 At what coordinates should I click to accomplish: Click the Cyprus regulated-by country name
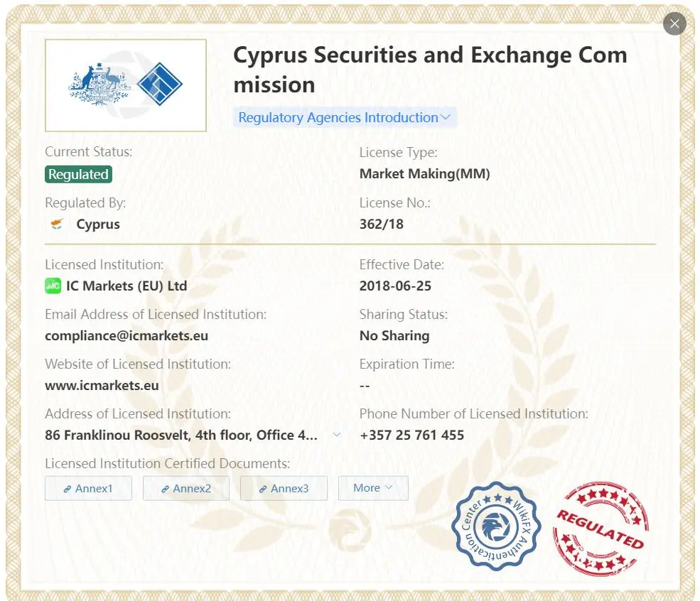click(98, 224)
